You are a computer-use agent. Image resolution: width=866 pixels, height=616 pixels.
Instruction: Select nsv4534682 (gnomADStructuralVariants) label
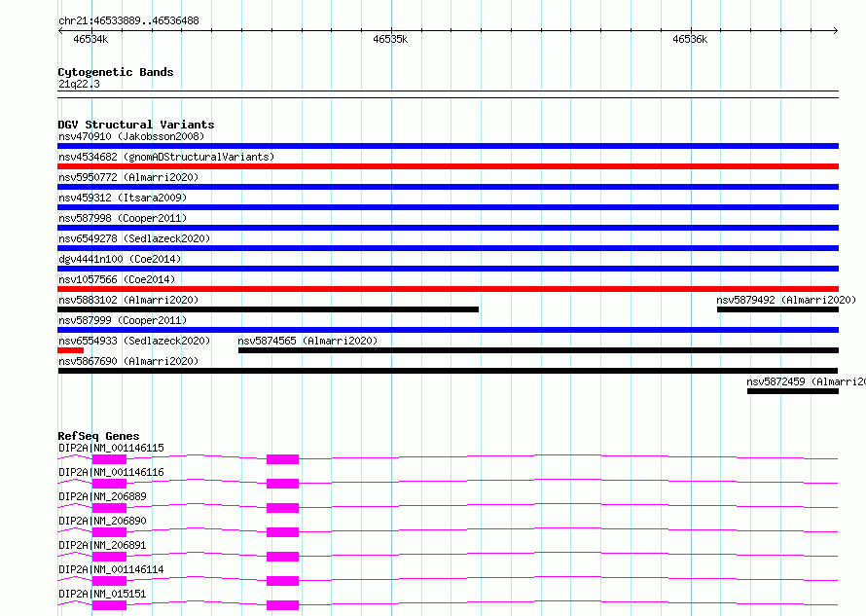coord(166,157)
